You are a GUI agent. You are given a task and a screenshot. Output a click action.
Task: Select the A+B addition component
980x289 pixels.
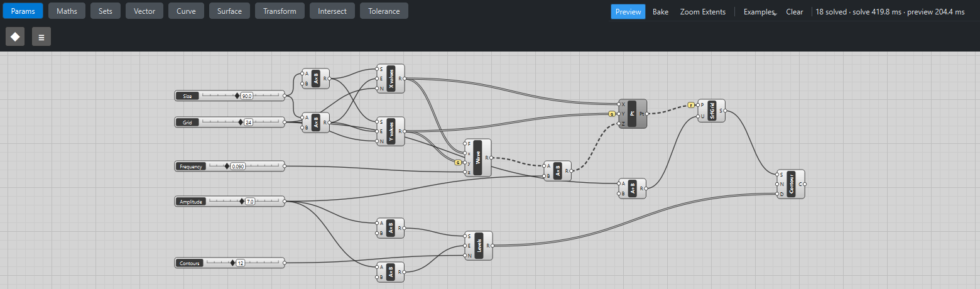coord(632,188)
